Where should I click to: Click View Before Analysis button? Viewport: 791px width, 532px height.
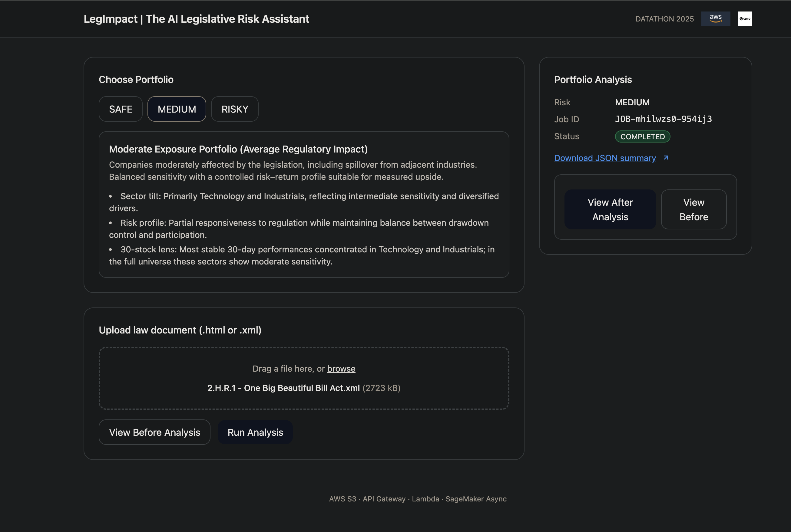click(154, 432)
